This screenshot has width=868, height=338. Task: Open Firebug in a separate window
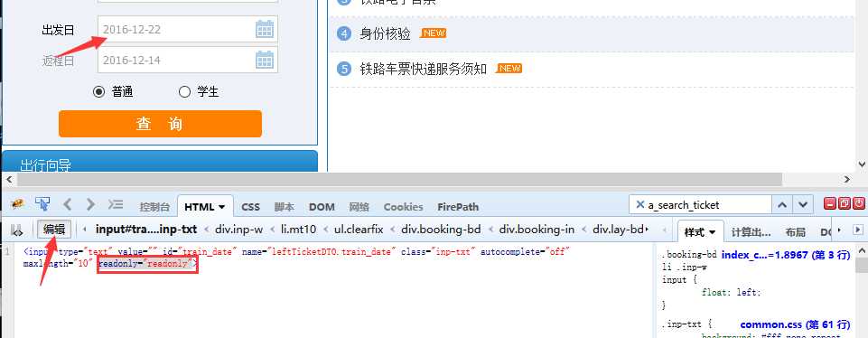pos(845,204)
